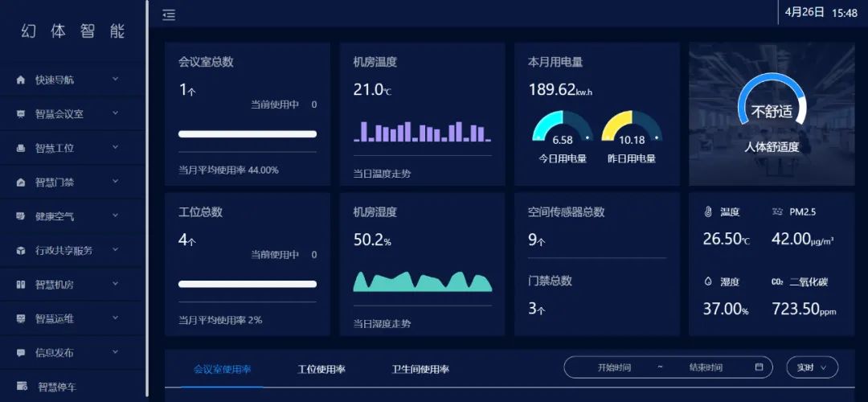Expand the 快速导航 menu chevron
This screenshot has height=402, width=868.
(x=115, y=79)
